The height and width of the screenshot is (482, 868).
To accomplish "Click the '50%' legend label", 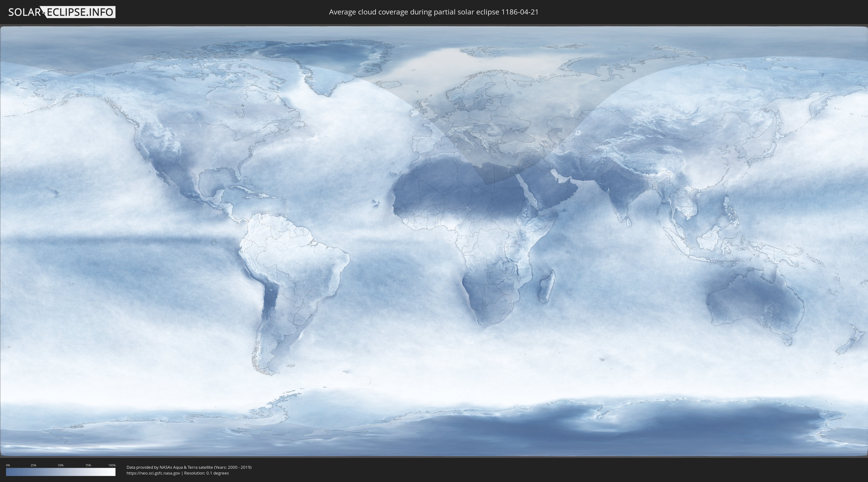I will coord(61,465).
